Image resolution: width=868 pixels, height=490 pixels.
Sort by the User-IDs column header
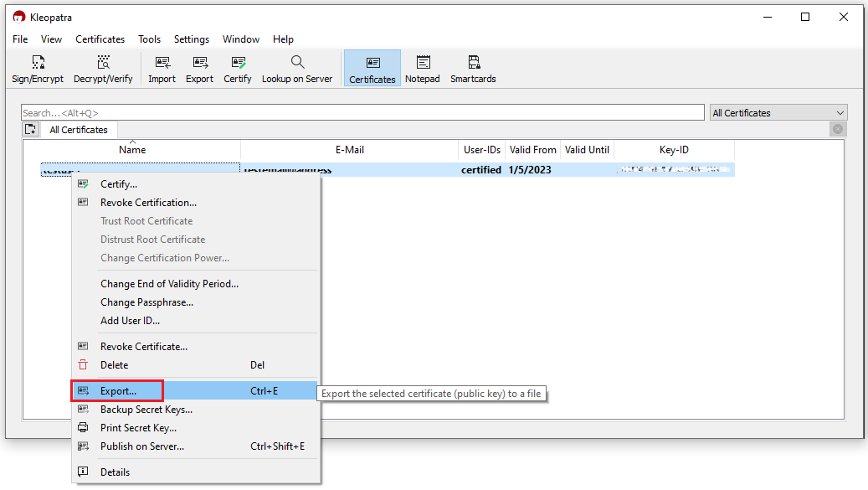(x=481, y=150)
